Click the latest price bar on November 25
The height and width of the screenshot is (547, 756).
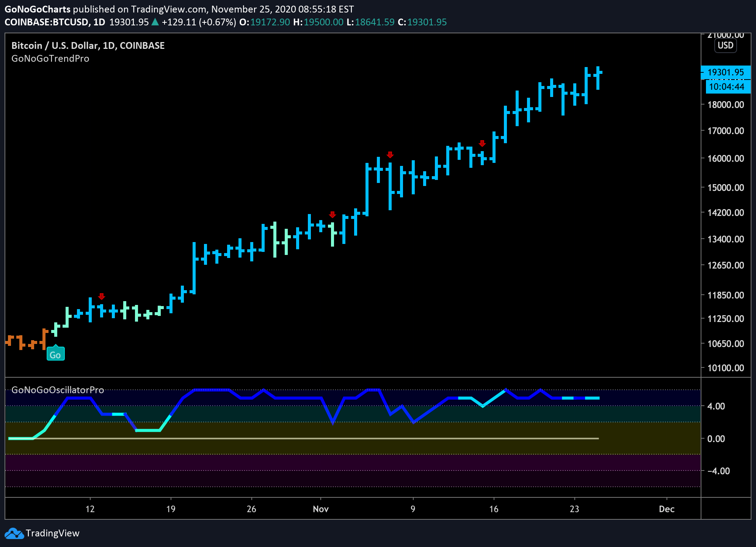[598, 78]
